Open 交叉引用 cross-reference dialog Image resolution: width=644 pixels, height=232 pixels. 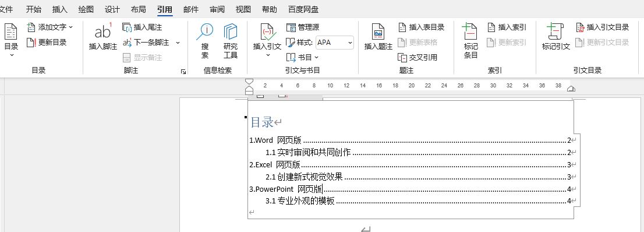(x=417, y=58)
